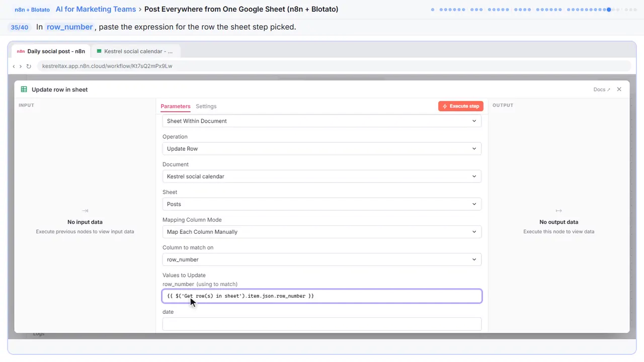Click the empty date input field

click(x=322, y=324)
